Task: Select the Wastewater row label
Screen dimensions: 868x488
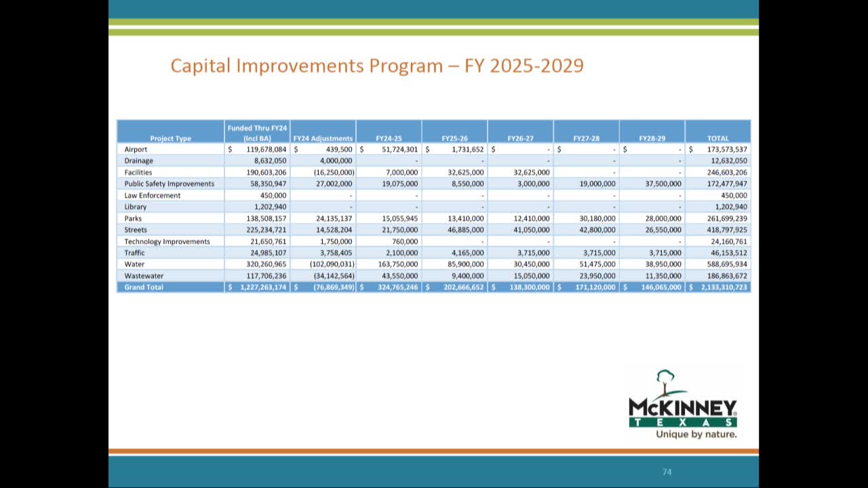Action: coord(144,276)
